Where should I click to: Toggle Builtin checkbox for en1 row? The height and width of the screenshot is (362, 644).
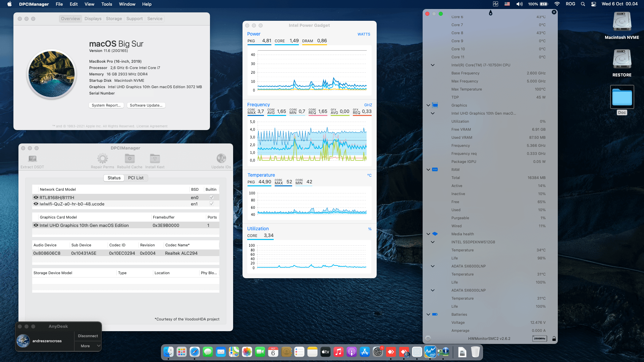[212, 204]
